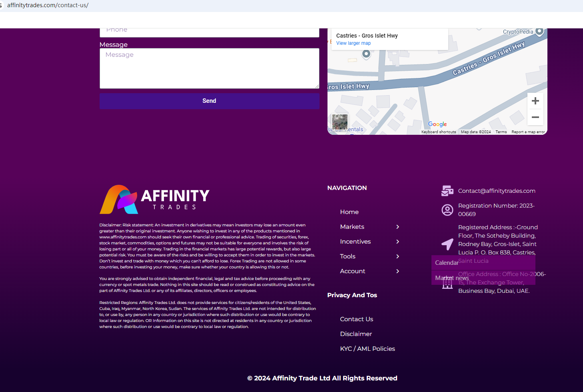Screen dimensions: 583x392
Task: Click the Google logo on the map
Action: click(437, 124)
